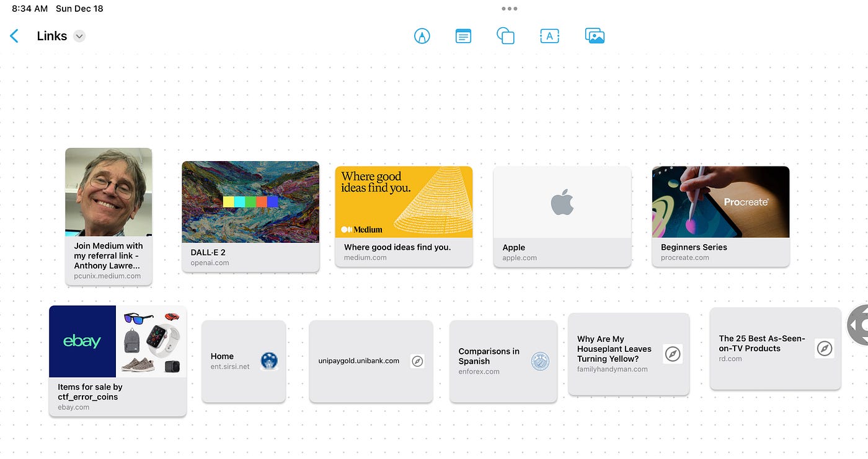Select 'Where good ideas find you.' card title

coord(397,247)
